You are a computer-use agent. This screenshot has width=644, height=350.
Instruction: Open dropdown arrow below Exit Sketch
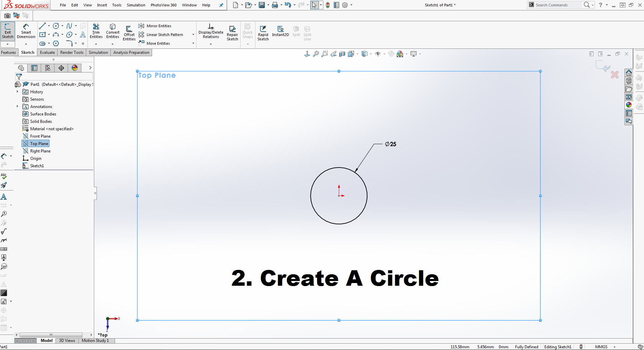[x=7, y=44]
